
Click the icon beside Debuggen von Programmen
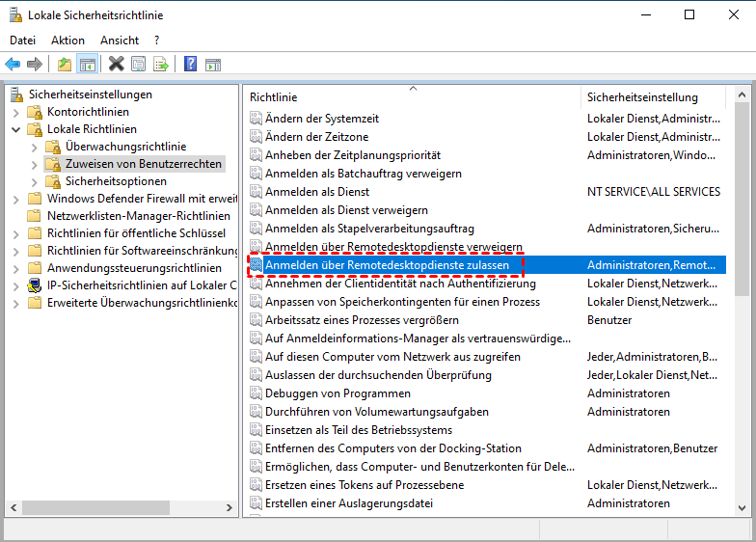(256, 393)
